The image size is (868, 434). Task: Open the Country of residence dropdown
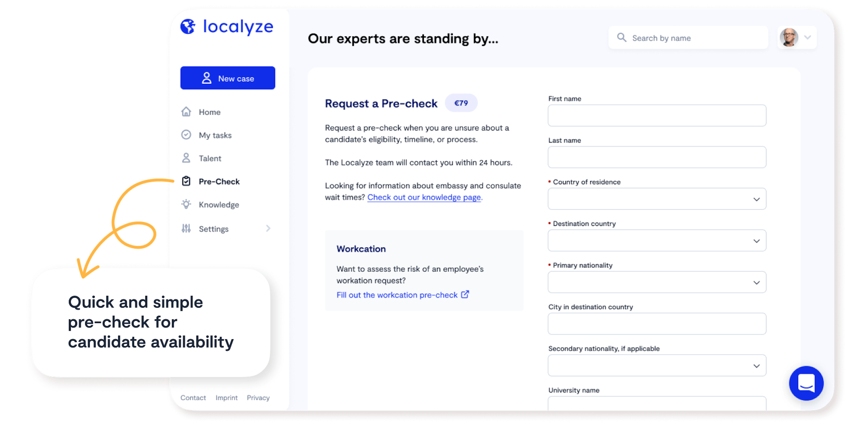pos(657,199)
